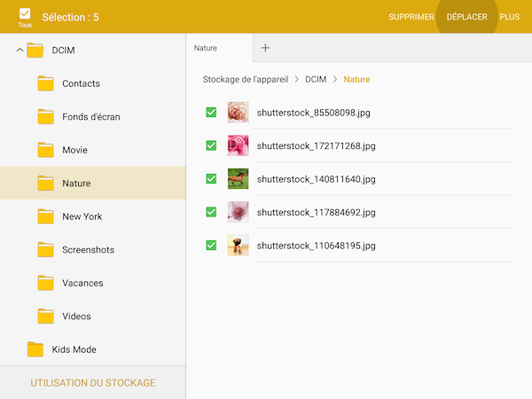Uncheck shutterstock_117884692.jpg checkbox
This screenshot has width=532, height=399.
211,212
